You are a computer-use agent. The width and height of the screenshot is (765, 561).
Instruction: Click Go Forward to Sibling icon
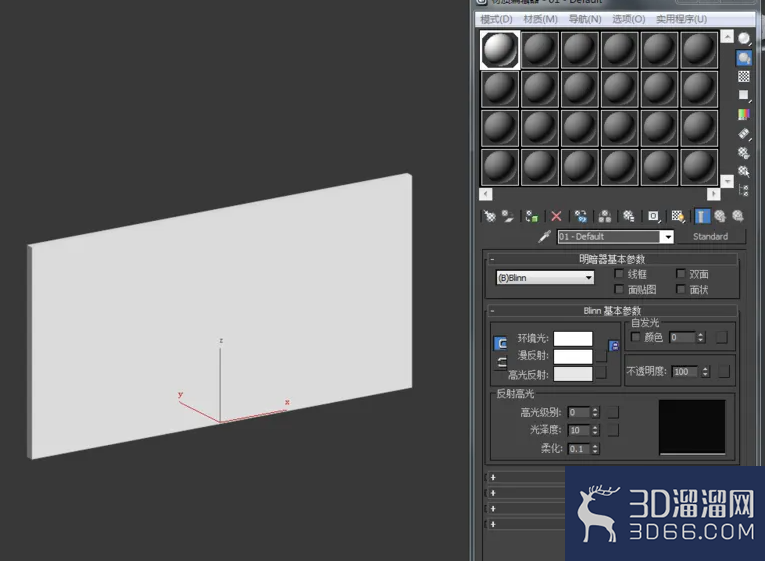click(x=738, y=216)
